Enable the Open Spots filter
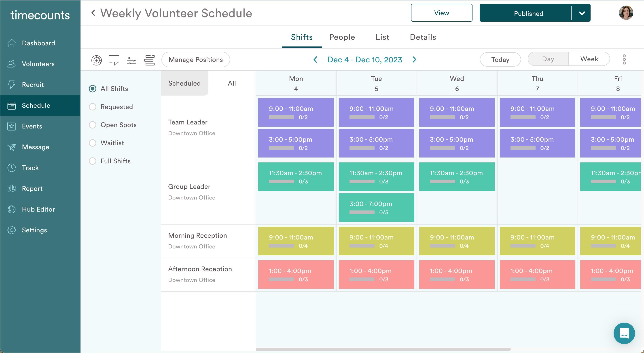644x353 pixels. 93,125
